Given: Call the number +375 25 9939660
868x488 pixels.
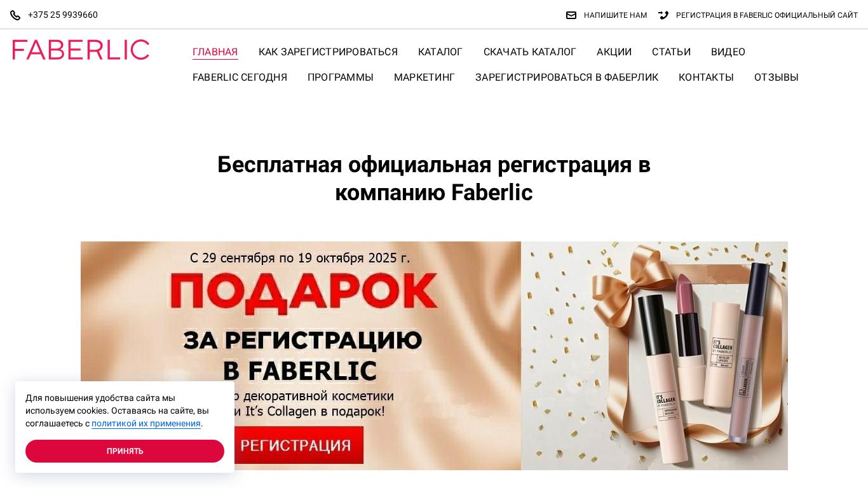Looking at the screenshot, I should (x=63, y=15).
